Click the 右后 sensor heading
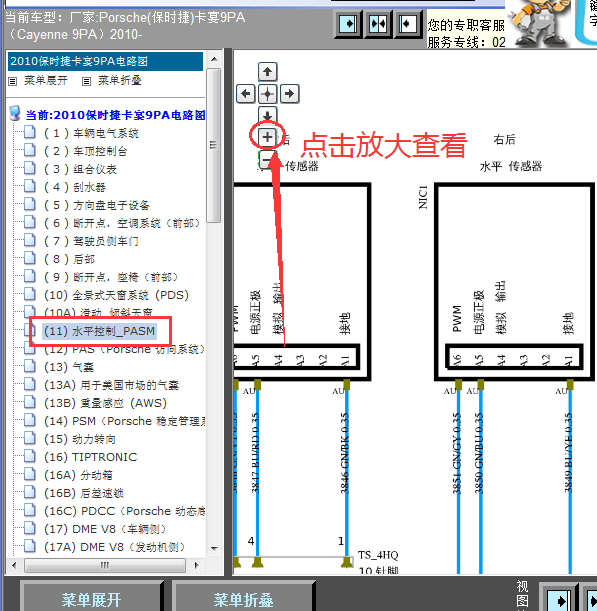Viewport: 597px width, 611px height. [504, 139]
